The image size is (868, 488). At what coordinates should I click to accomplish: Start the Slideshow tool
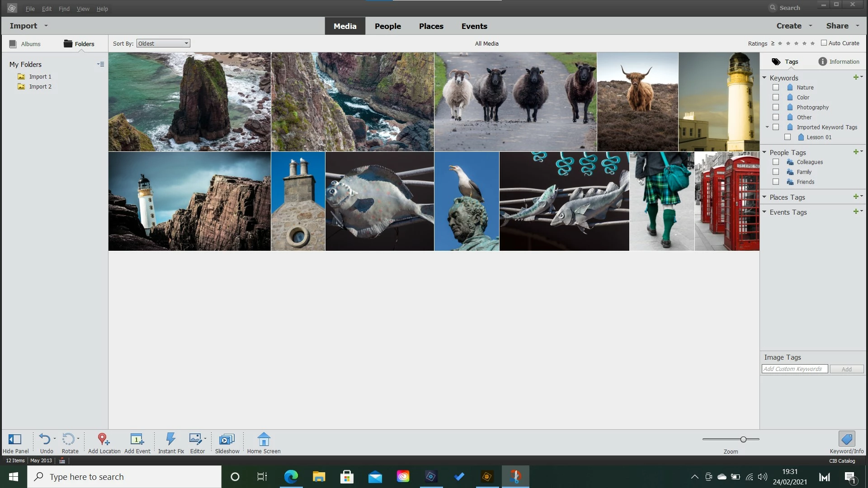(227, 439)
